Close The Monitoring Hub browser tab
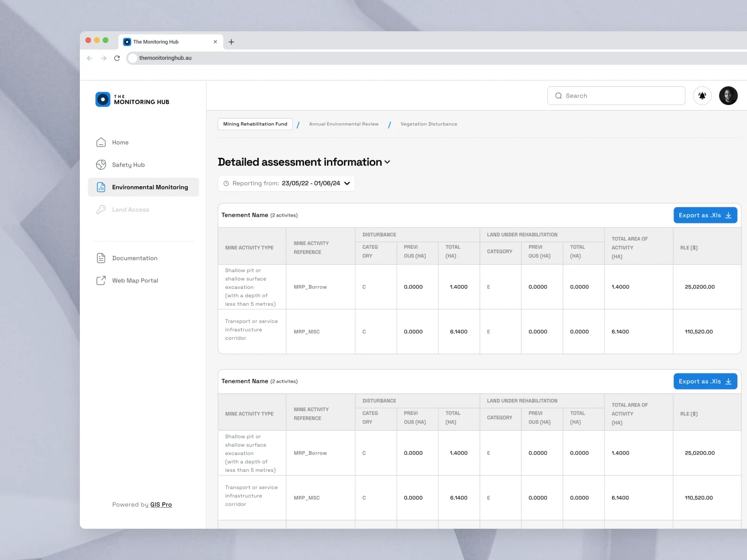This screenshot has width=747, height=560. click(x=215, y=42)
